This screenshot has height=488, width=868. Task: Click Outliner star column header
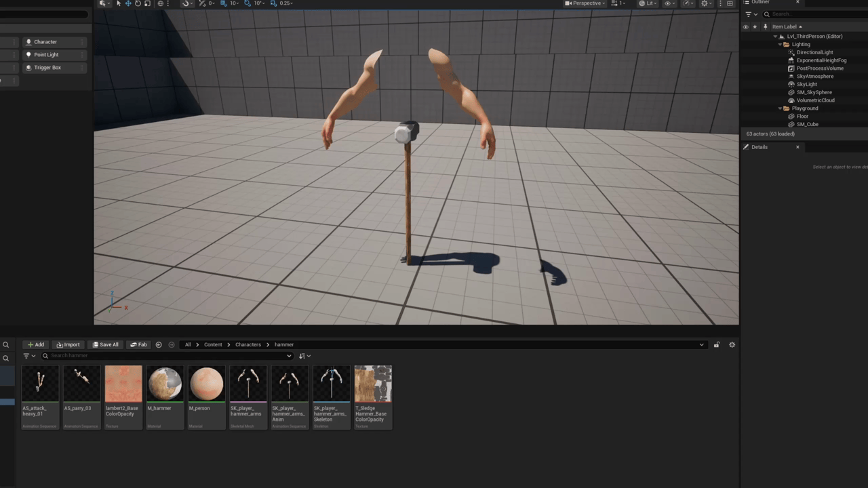tap(755, 27)
